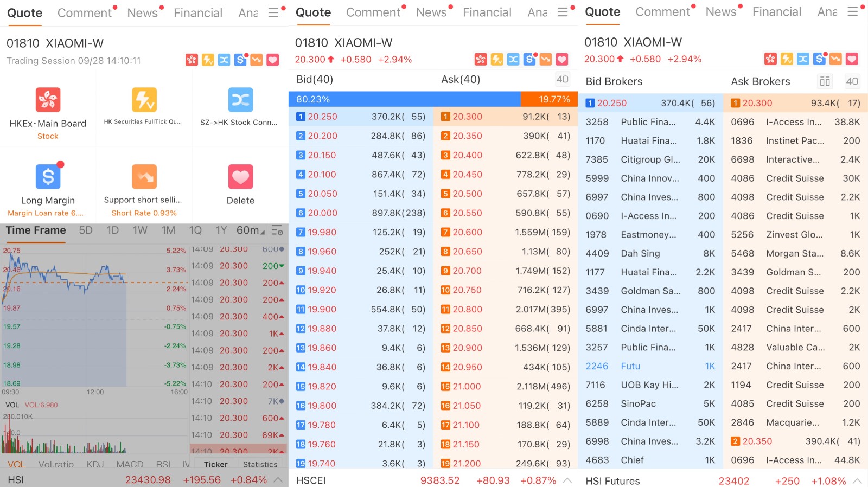Tap small HKEx flower icon beside Trading Session
The width and height of the screenshot is (868, 487).
click(192, 60)
